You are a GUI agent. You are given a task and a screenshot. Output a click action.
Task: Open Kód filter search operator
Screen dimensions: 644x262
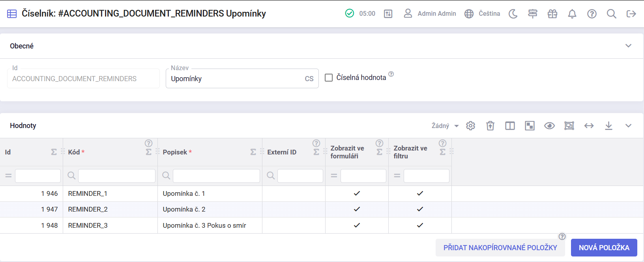(71, 176)
